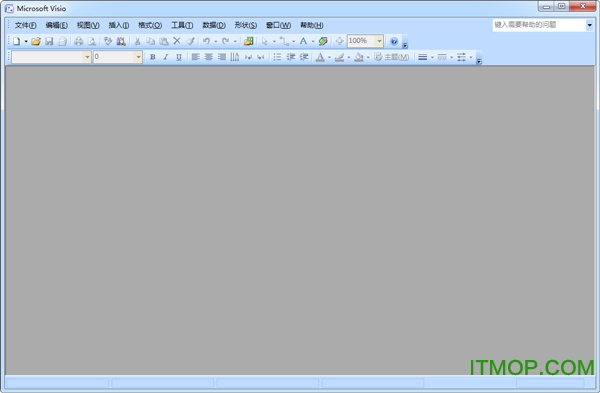The height and width of the screenshot is (393, 600).
Task: Toggle Underline formatting
Action: coord(179,57)
